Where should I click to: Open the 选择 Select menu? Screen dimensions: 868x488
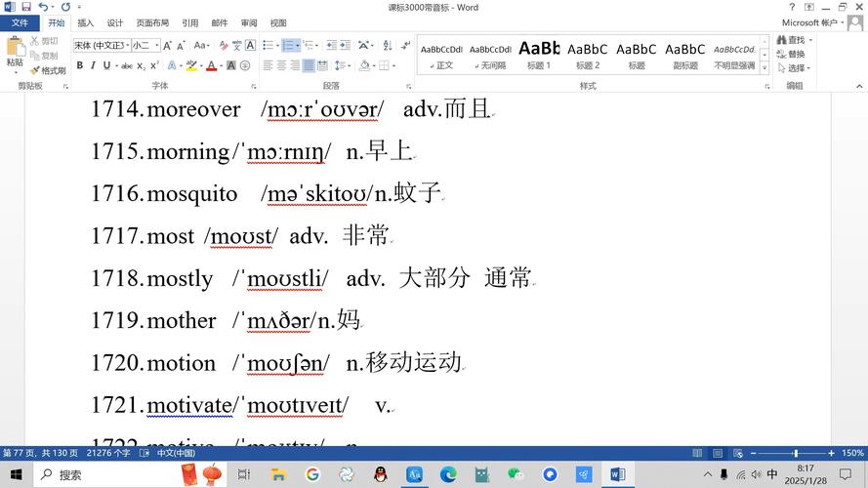[794, 68]
